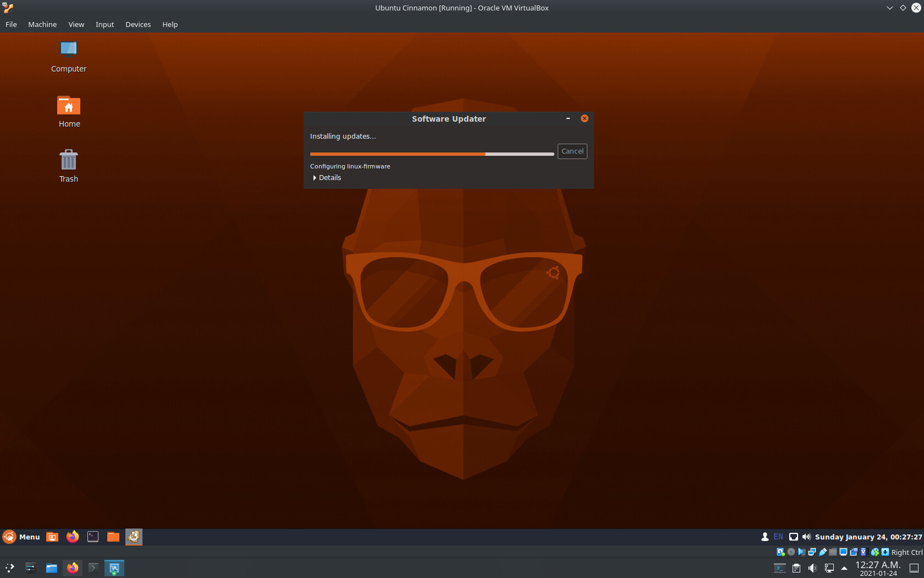Viewport: 924px width, 578px height.
Task: Open VirtualBox title bar dropdown arrow
Action: click(889, 8)
